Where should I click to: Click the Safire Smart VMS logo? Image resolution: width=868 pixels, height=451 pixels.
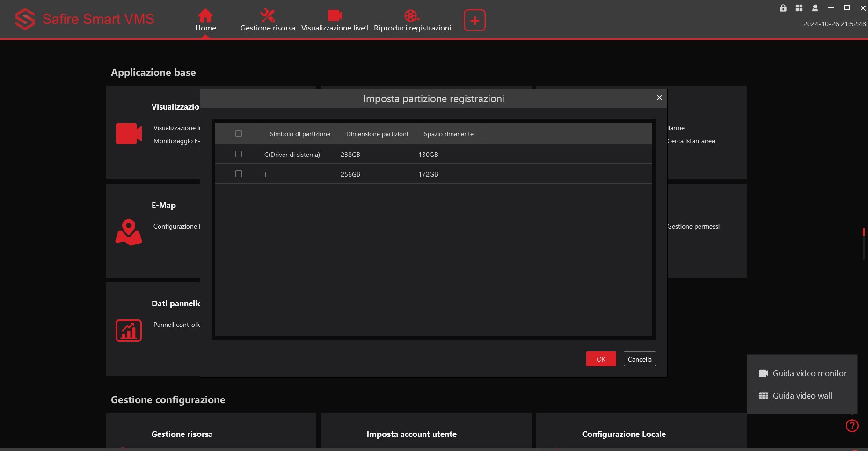click(84, 19)
